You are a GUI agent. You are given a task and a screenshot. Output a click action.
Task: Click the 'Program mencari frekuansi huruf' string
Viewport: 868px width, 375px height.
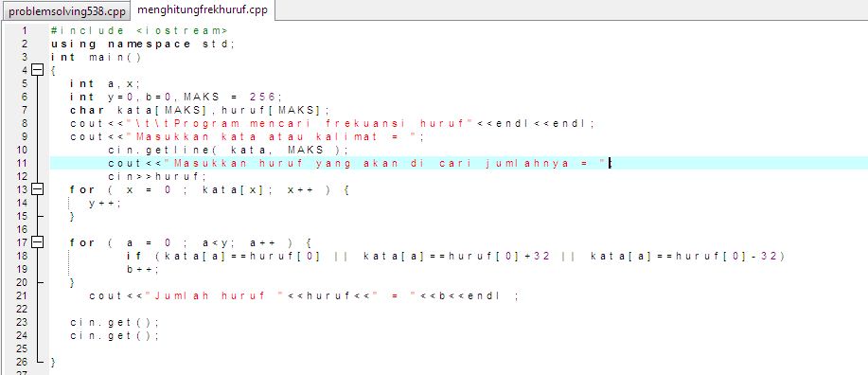299,123
